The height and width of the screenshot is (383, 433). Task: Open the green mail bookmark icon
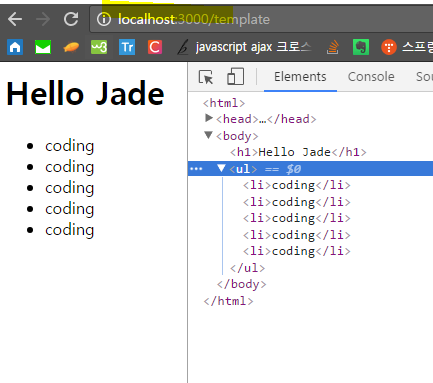pyautogui.click(x=43, y=47)
